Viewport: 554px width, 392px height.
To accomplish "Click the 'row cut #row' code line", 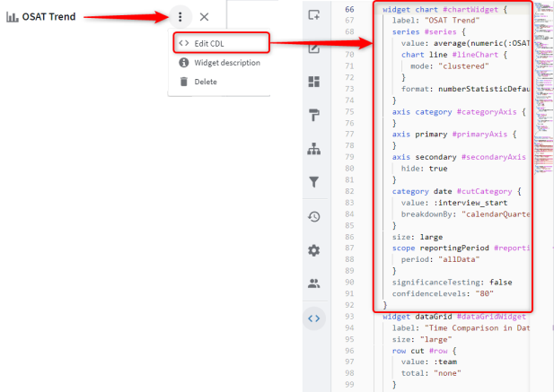I will pos(424,351).
